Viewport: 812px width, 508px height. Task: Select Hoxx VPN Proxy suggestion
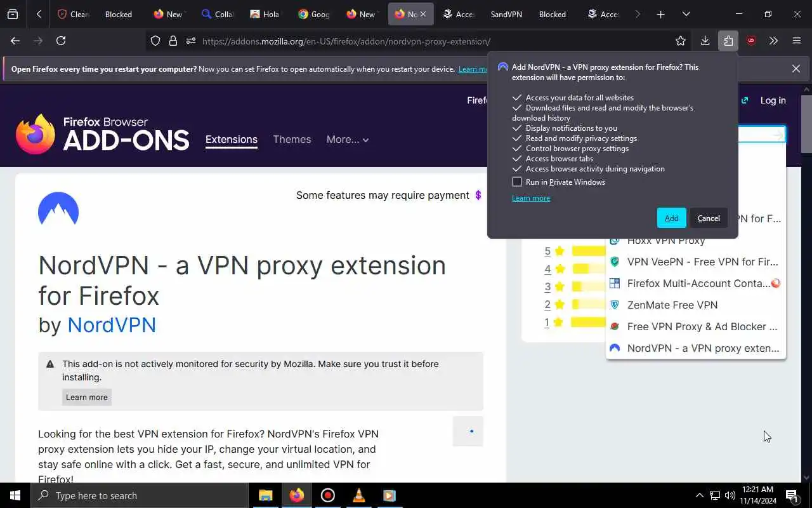(x=696, y=240)
